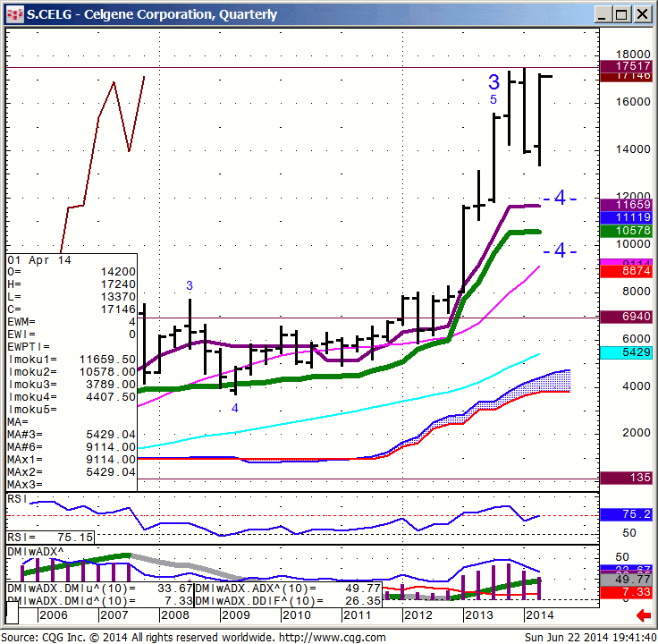Click the 01 Apr 14 date header
Viewport: 658px width, 644px height.
pos(39,260)
